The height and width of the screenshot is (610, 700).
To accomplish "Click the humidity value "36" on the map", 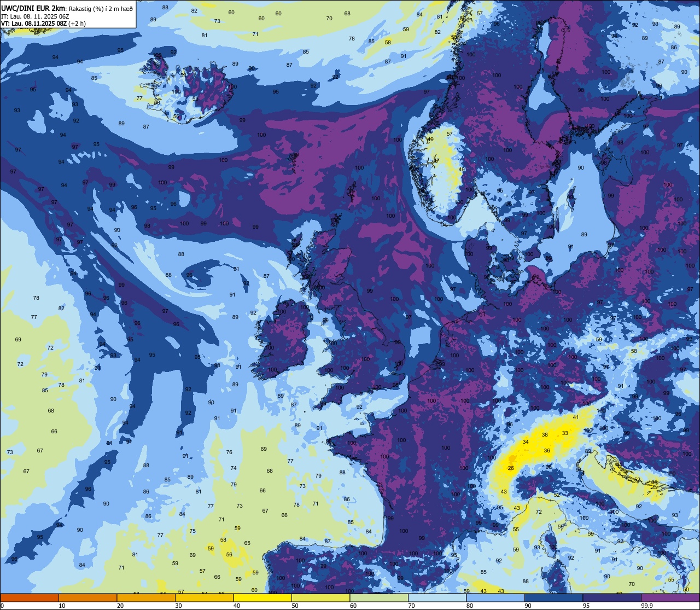I will pos(547,451).
